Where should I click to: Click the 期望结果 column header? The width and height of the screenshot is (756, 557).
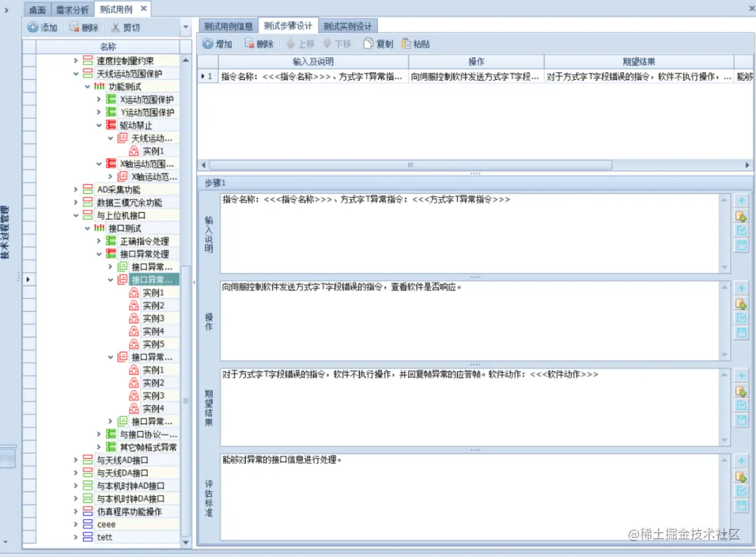pyautogui.click(x=639, y=62)
